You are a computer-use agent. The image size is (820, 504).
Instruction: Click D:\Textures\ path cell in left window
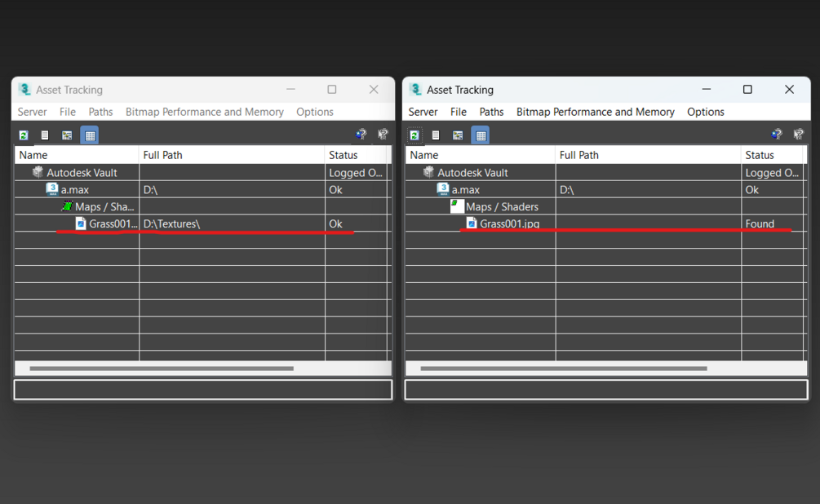tap(232, 223)
